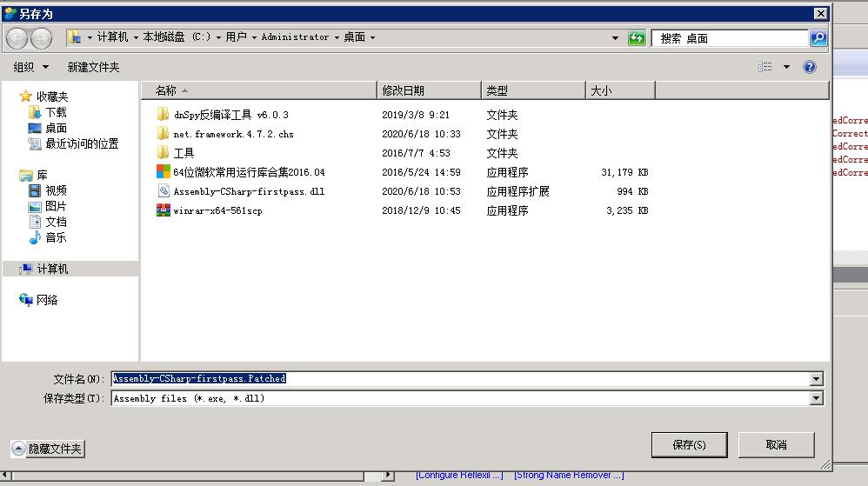This screenshot has width=868, height=486.
Task: Open the help question mark icon
Action: [810, 67]
